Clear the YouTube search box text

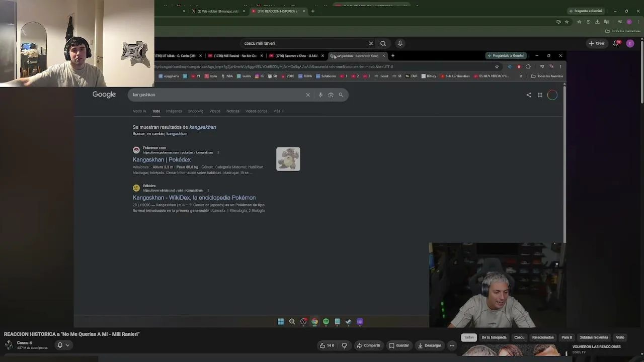click(371, 43)
